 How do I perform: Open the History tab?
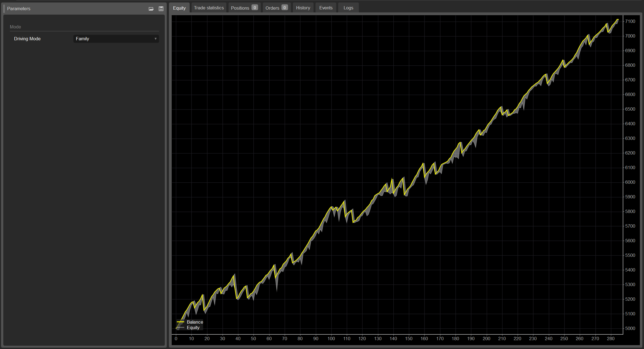303,7
